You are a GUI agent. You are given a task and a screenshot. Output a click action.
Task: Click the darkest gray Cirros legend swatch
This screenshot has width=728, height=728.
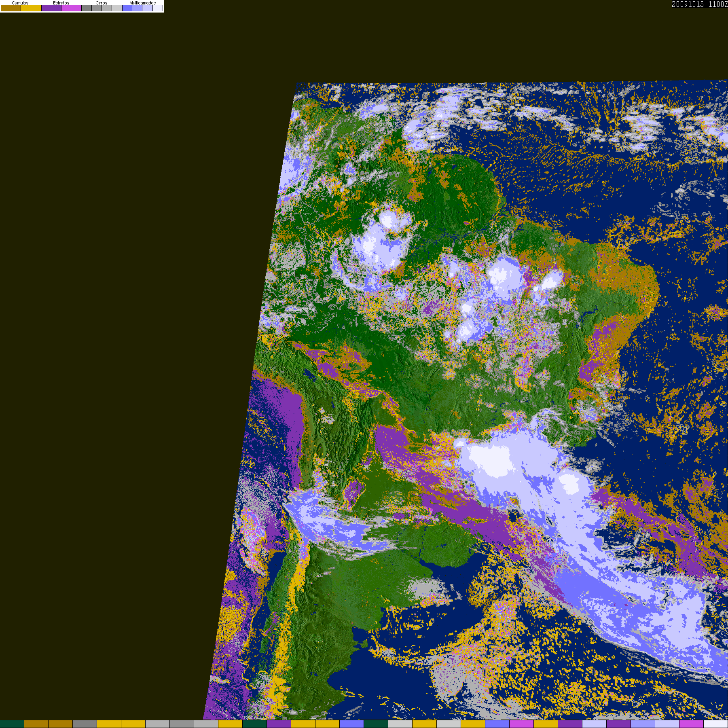coord(87,8)
